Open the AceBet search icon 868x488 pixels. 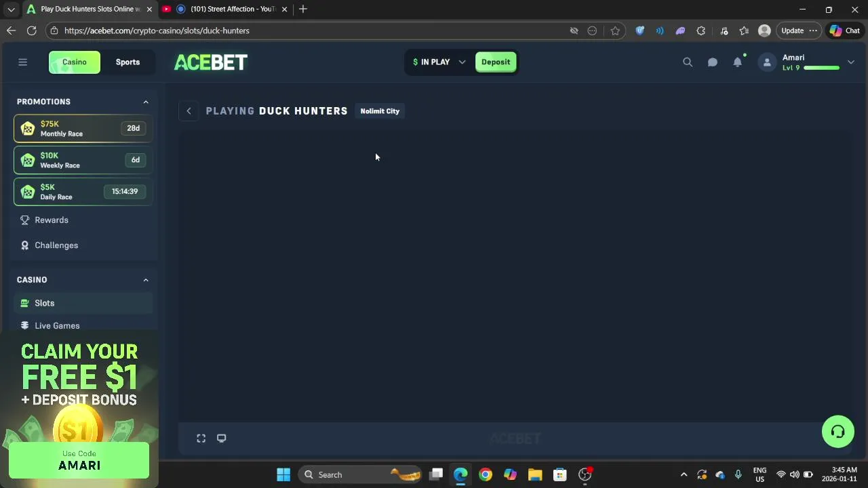click(688, 62)
